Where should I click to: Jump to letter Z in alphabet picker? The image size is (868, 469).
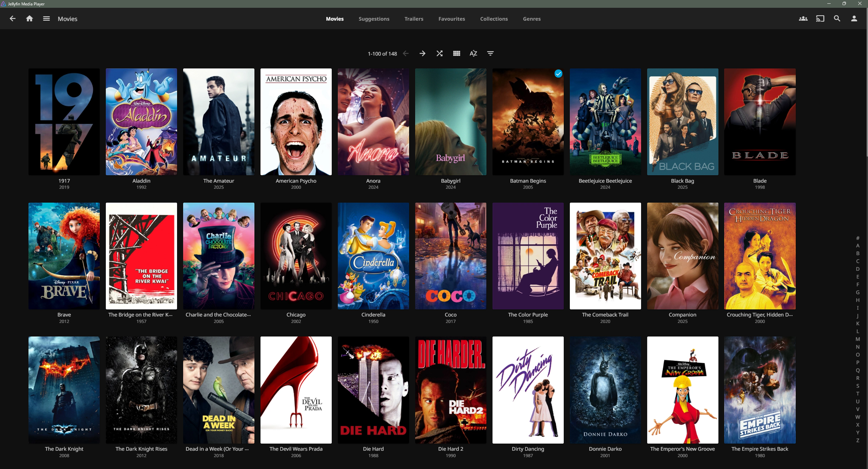pos(857,441)
